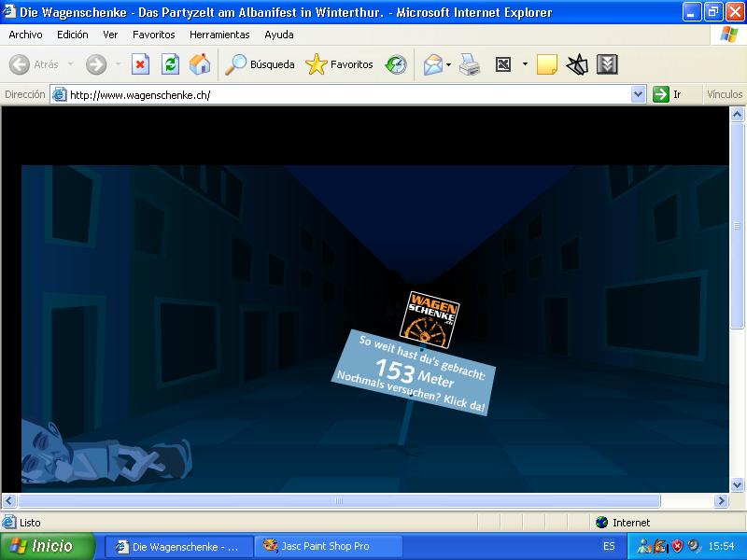This screenshot has height=560, width=747.
Task: Click the green Forward arrow button
Action: [x=96, y=64]
